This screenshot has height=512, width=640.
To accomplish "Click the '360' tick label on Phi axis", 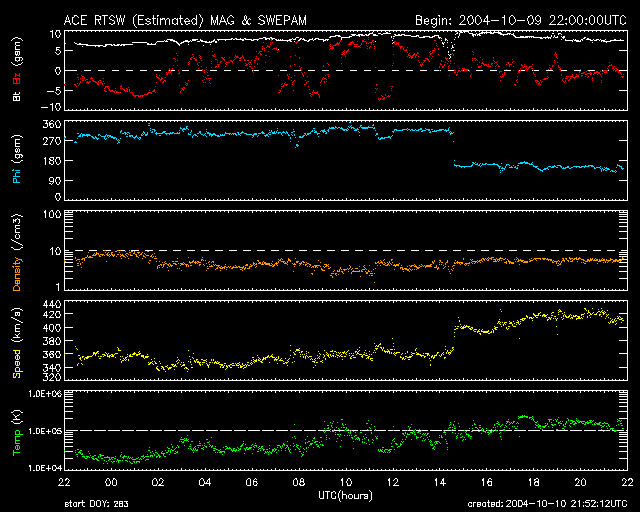I will 52,124.
